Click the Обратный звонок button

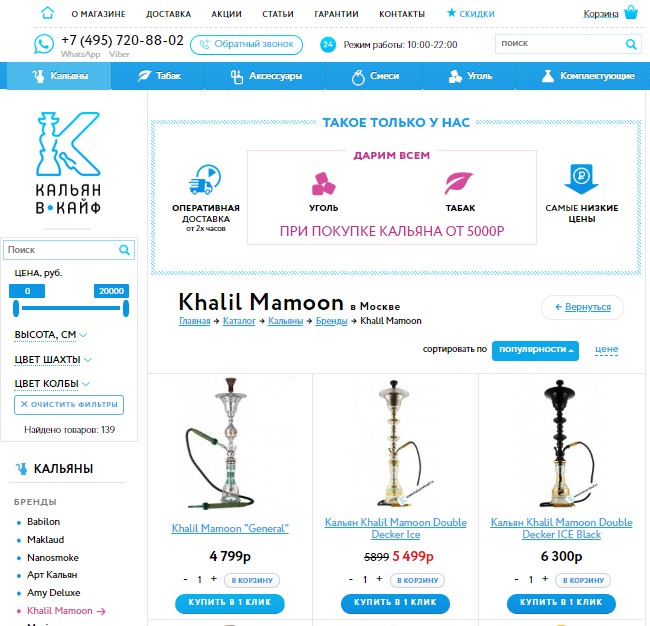[246, 44]
